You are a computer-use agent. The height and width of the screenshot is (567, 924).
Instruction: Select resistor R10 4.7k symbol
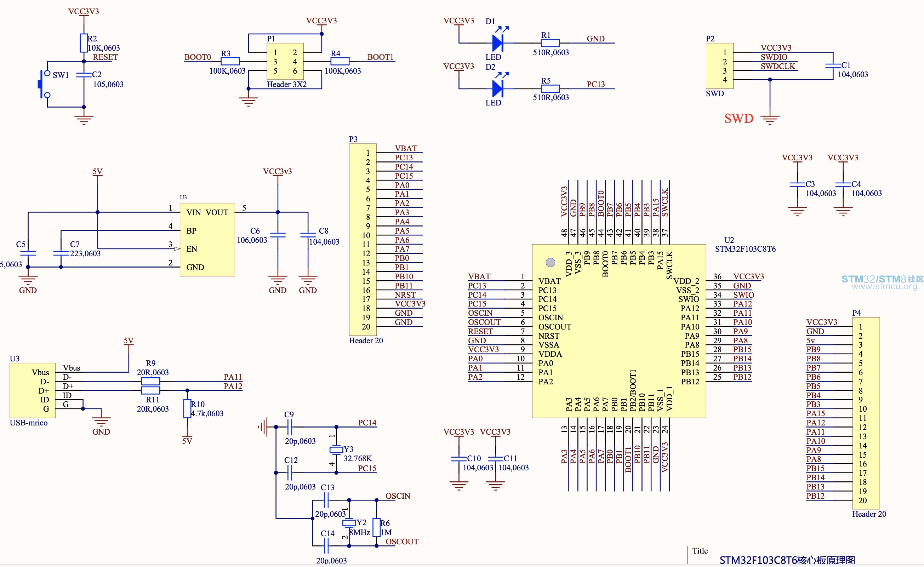(187, 408)
